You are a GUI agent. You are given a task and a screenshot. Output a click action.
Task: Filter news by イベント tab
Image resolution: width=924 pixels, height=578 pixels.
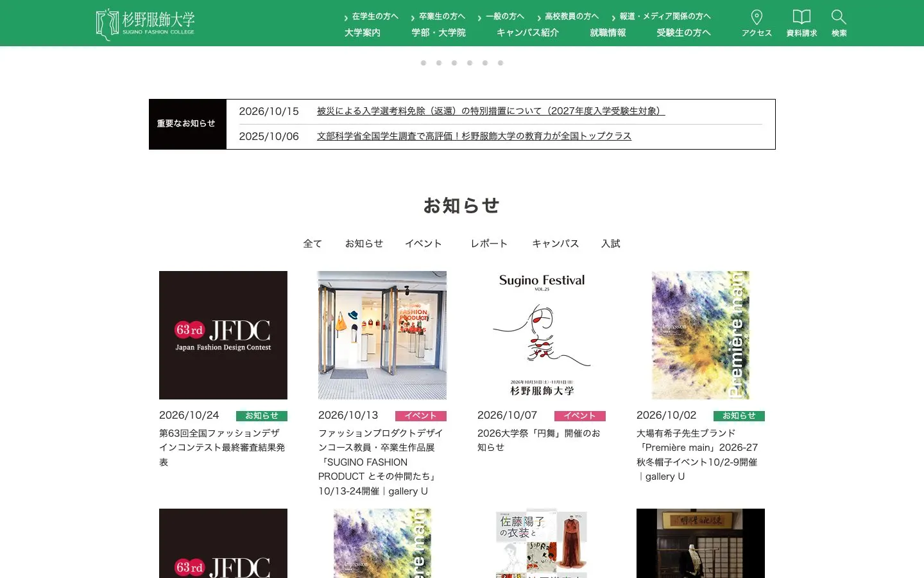coord(424,244)
